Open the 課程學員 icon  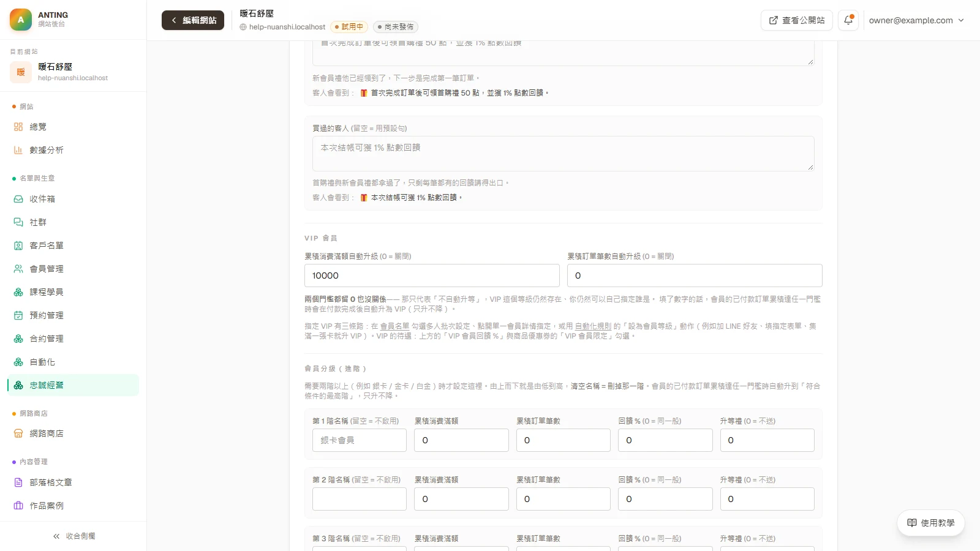point(18,292)
